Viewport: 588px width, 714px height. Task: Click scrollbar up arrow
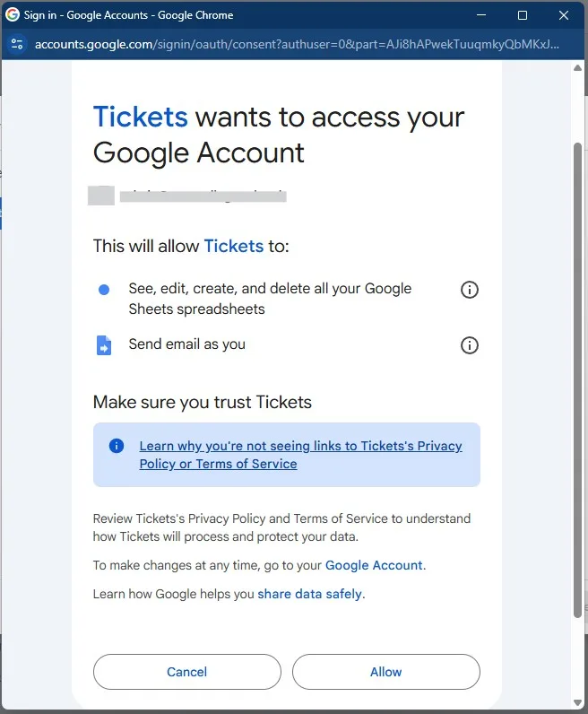pyautogui.click(x=577, y=68)
